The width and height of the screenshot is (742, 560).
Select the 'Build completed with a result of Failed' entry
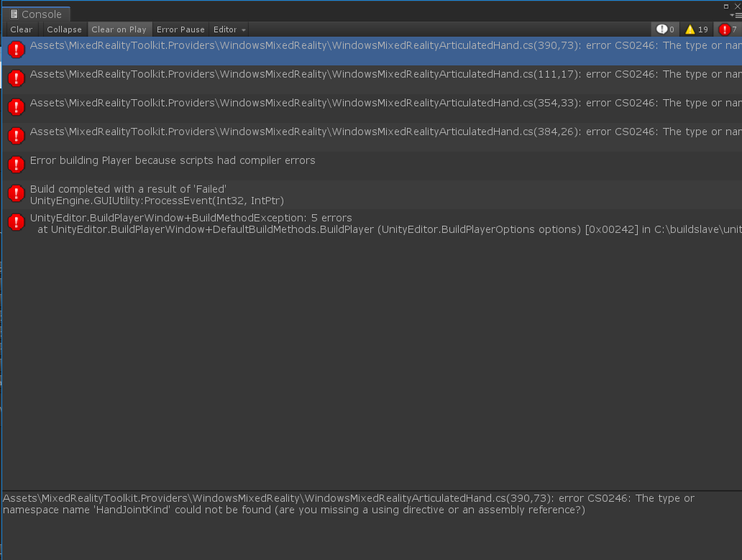[x=216, y=193]
